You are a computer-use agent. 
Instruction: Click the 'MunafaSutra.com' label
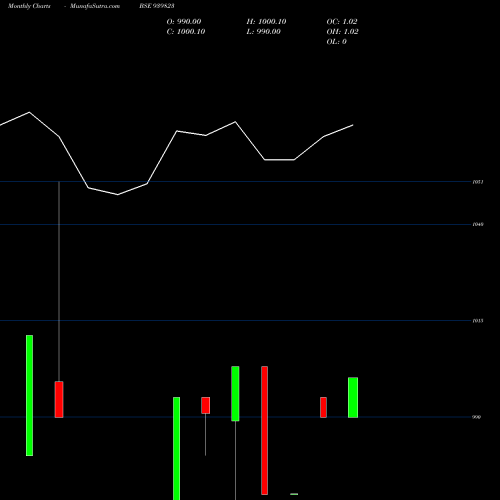point(95,6)
